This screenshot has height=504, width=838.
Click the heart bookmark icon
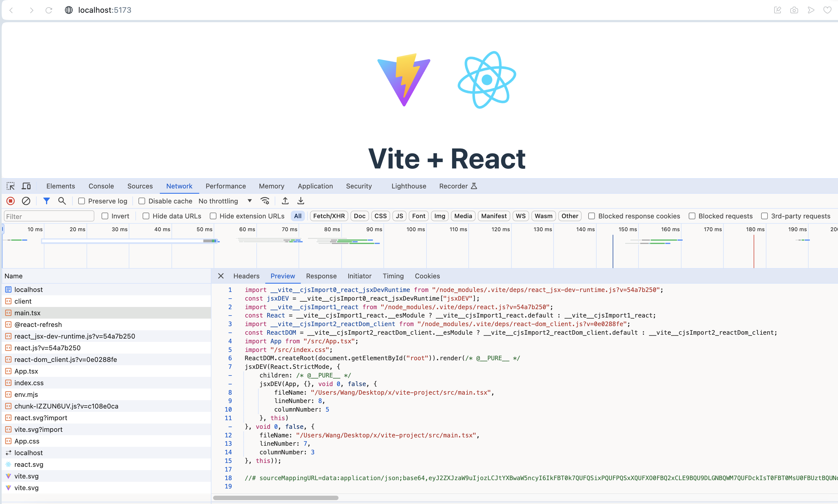coord(827,10)
